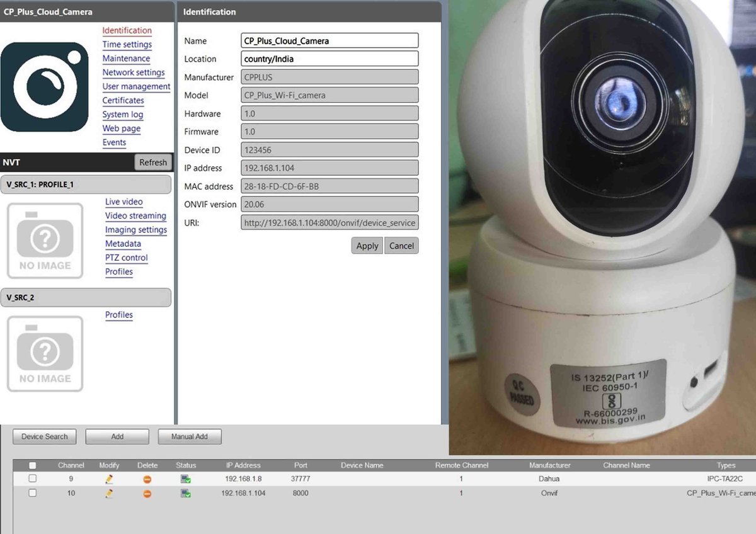Image resolution: width=756 pixels, height=534 pixels.
Task: Click the Remote Channel column header
Action: pyautogui.click(x=461, y=465)
